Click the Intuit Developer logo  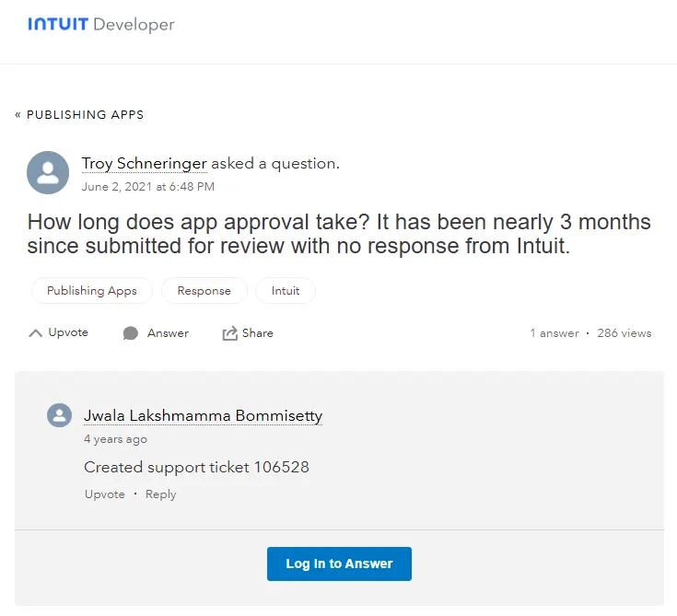(100, 25)
